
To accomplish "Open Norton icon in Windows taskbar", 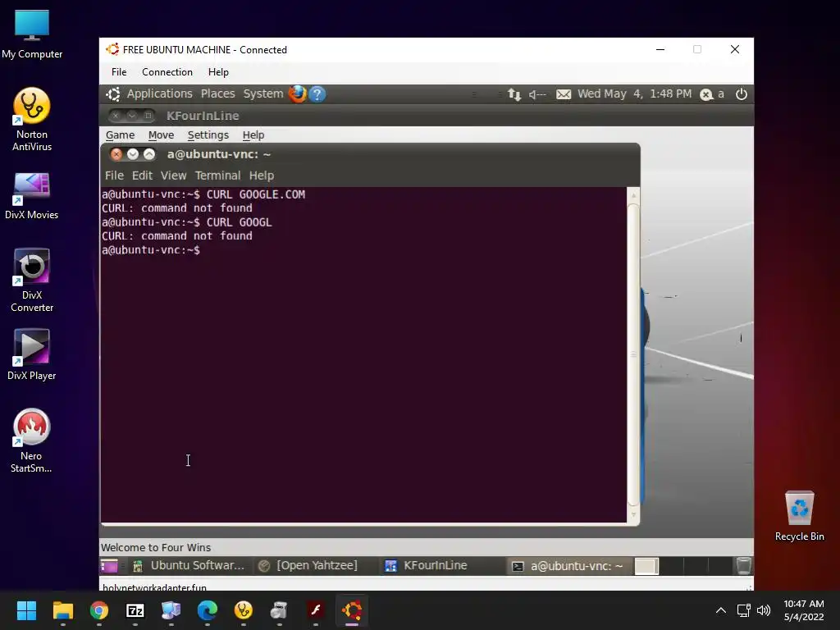I will click(243, 610).
